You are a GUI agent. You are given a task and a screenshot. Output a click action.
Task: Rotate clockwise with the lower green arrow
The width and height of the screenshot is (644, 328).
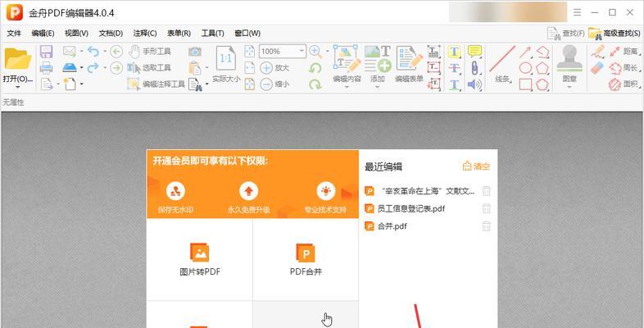[x=315, y=84]
